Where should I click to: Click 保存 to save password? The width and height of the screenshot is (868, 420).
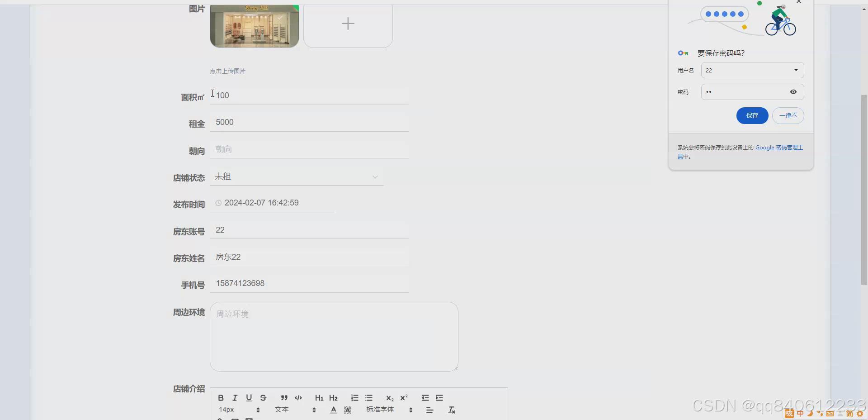point(752,115)
